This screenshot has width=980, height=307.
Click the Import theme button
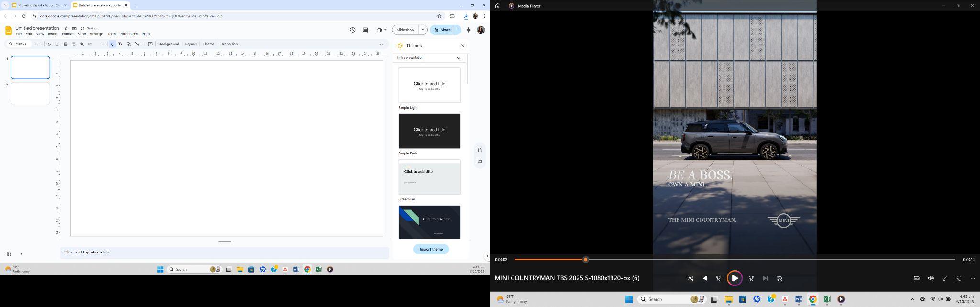(x=431, y=249)
